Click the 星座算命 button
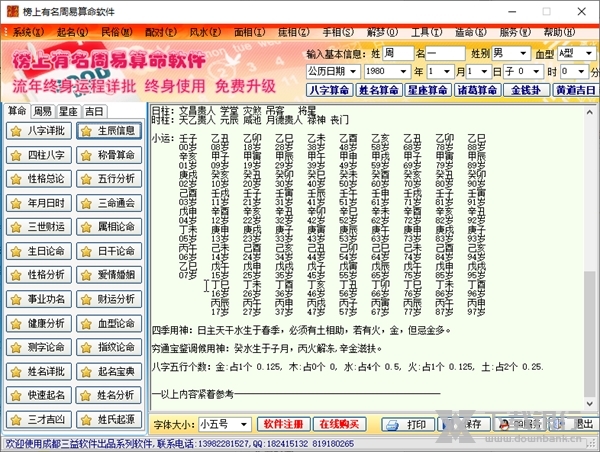The image size is (600, 452). point(428,90)
